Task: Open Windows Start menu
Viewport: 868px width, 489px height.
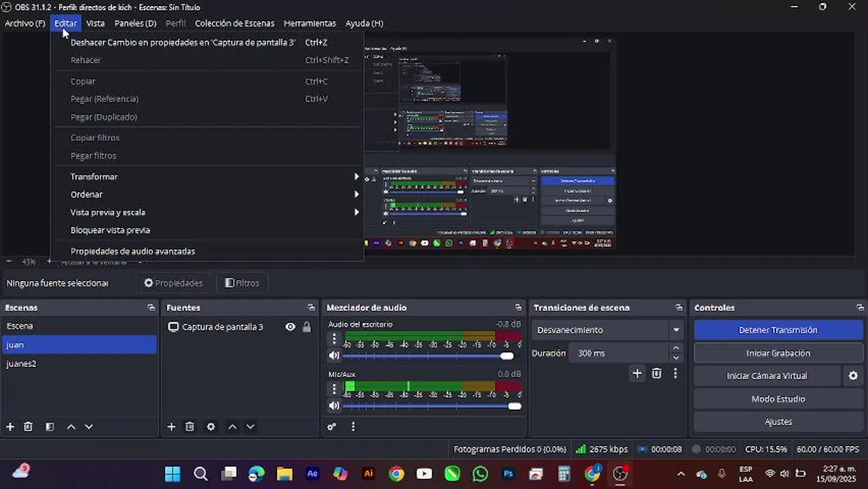Action: pos(173,473)
